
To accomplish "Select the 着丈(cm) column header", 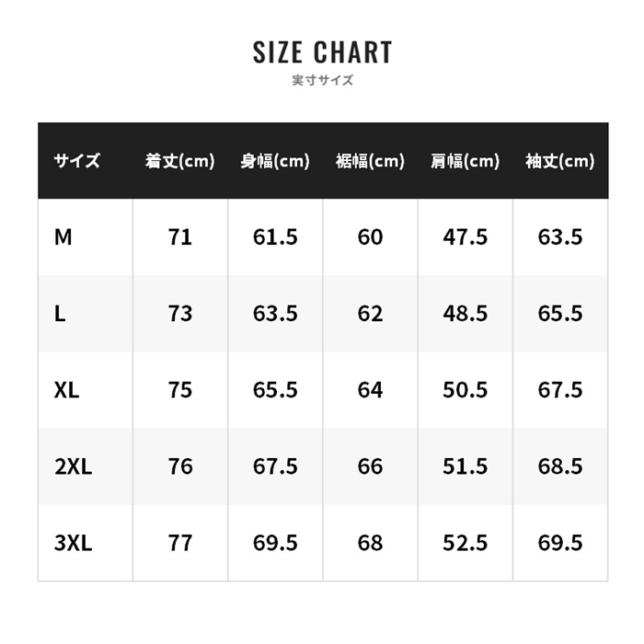I will (x=180, y=161).
